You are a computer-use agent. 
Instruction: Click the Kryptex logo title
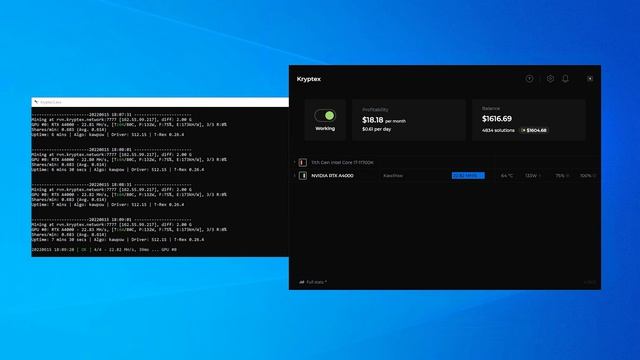tap(309, 79)
